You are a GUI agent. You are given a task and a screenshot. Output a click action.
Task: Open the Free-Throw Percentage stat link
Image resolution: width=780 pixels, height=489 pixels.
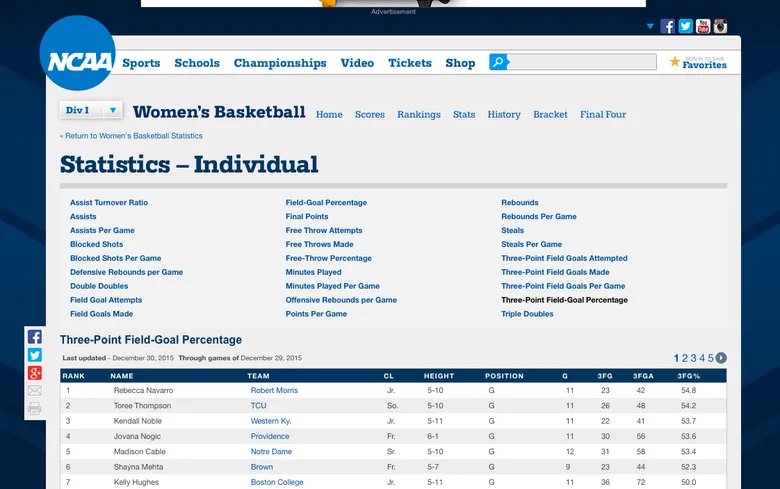[328, 258]
